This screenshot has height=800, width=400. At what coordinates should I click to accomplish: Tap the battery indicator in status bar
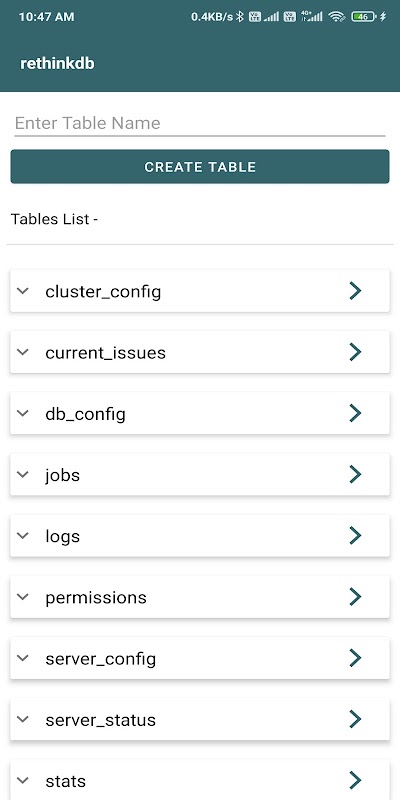point(363,17)
